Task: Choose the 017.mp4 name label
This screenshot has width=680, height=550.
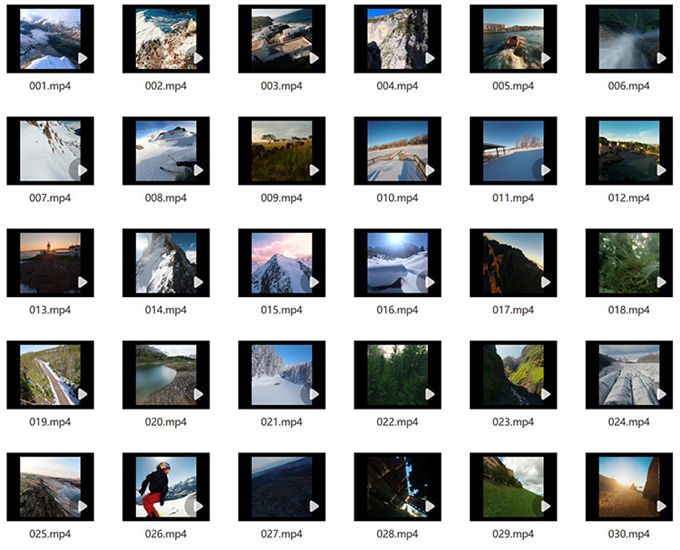Action: point(513,310)
